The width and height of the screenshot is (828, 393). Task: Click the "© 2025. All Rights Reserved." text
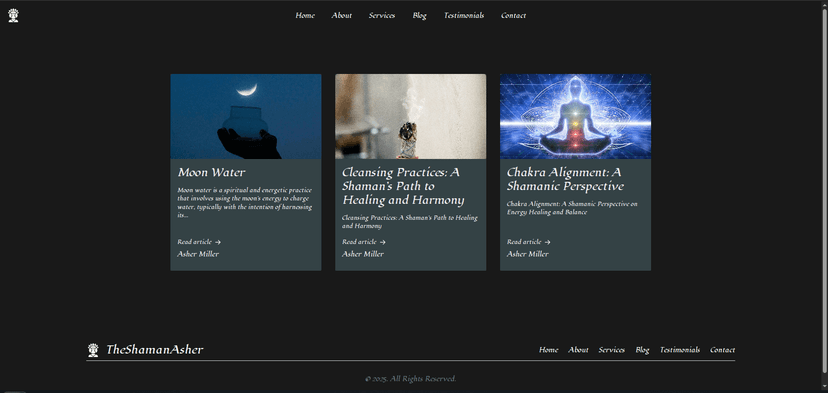click(410, 379)
